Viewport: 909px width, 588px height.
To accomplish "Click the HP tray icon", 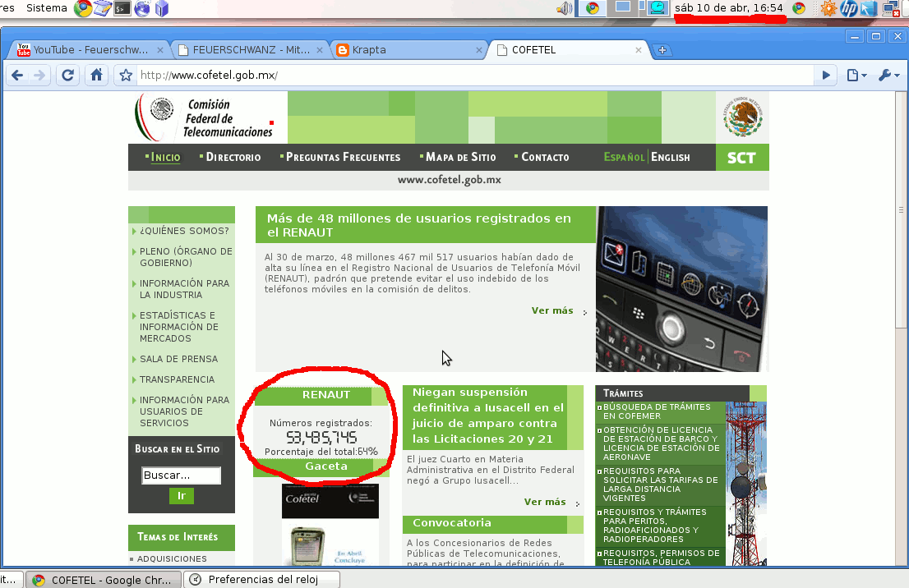I will pos(849,8).
